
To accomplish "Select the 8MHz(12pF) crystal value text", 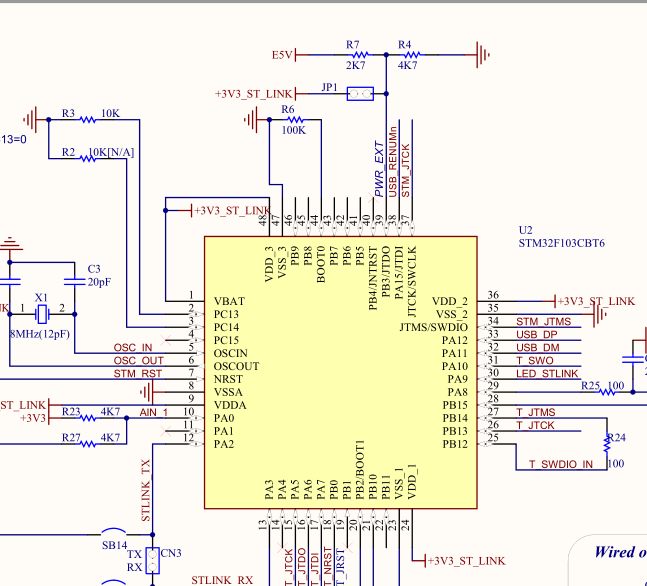I will coord(40,334).
